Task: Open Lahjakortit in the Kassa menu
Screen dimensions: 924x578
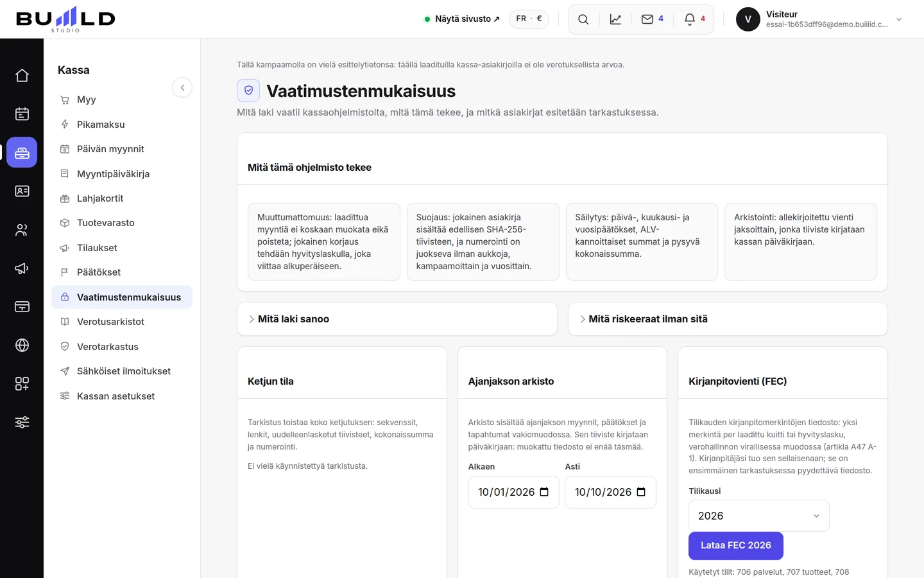Action: coord(122,198)
